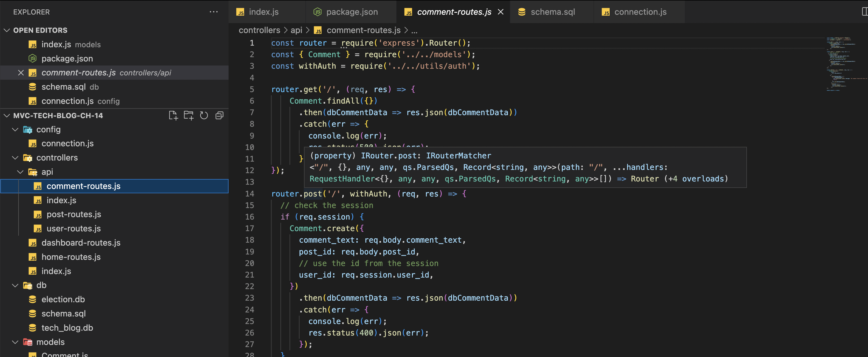
Task: Select user-routes.js in the file tree
Action: pyautogui.click(x=74, y=228)
